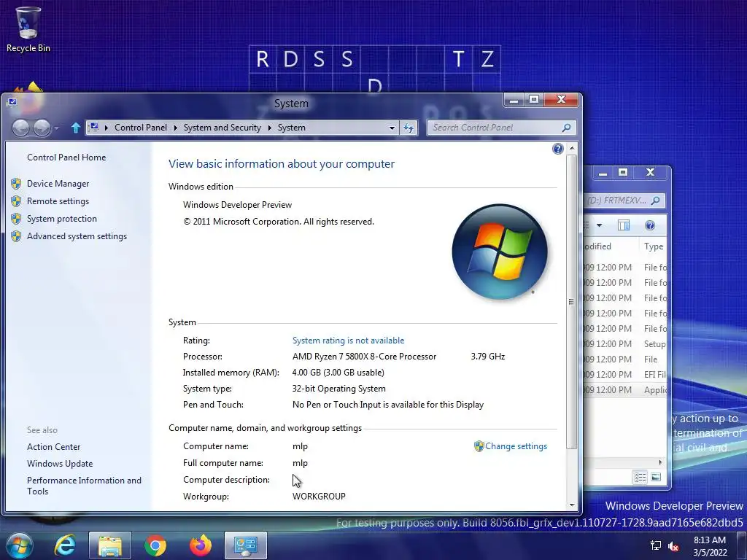This screenshot has width=747, height=560.
Task: Launch Firefox from the taskbar
Action: [201, 545]
